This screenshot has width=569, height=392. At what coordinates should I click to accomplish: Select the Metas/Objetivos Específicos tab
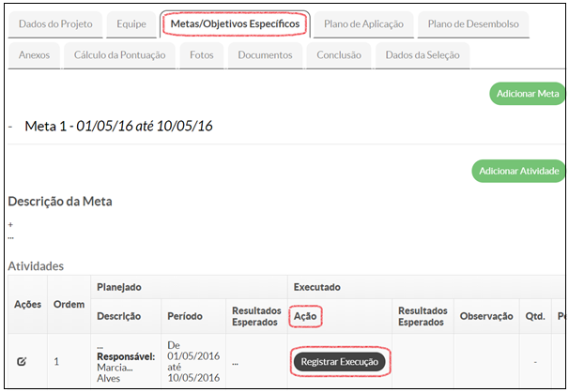tap(235, 23)
